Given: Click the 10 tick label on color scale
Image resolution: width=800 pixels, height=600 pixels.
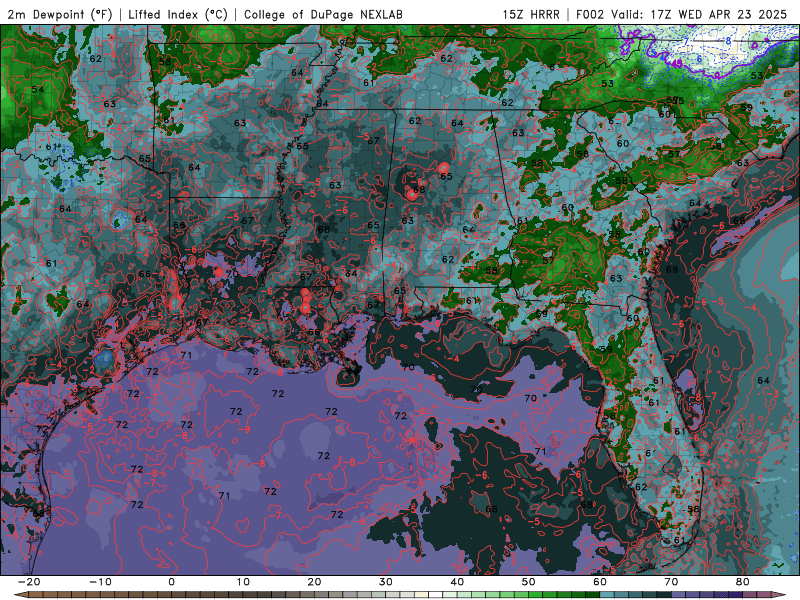Looking at the screenshot, I should click(x=243, y=582).
